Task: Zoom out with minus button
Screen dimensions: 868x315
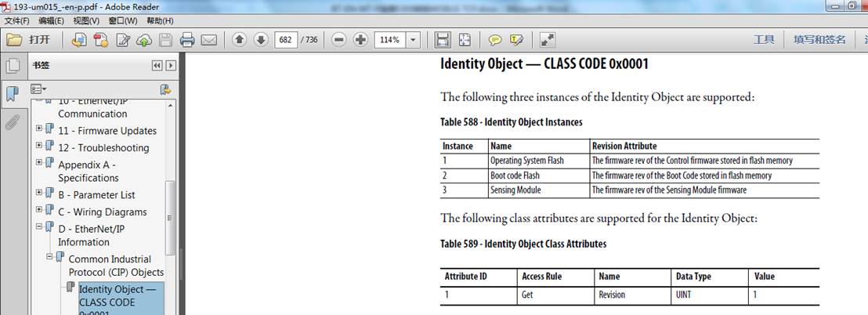Action: [339, 40]
